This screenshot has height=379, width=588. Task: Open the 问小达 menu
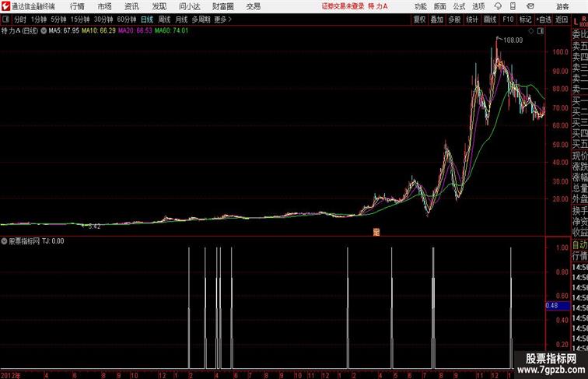189,6
